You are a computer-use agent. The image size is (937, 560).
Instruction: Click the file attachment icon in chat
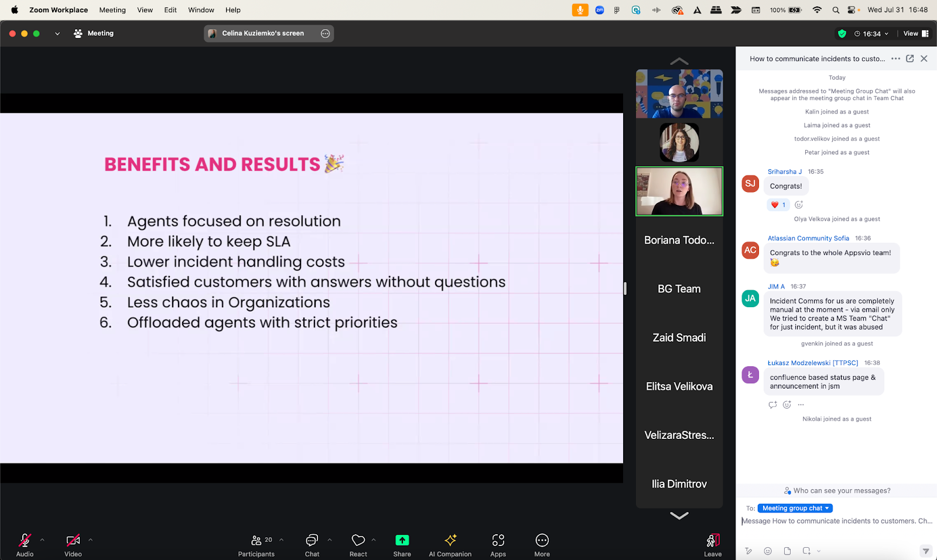[786, 551]
